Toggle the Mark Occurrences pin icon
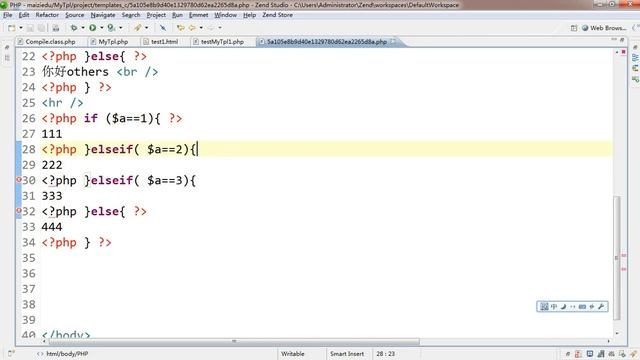Viewport: 640px width, 360px height. pyautogui.click(x=163, y=28)
